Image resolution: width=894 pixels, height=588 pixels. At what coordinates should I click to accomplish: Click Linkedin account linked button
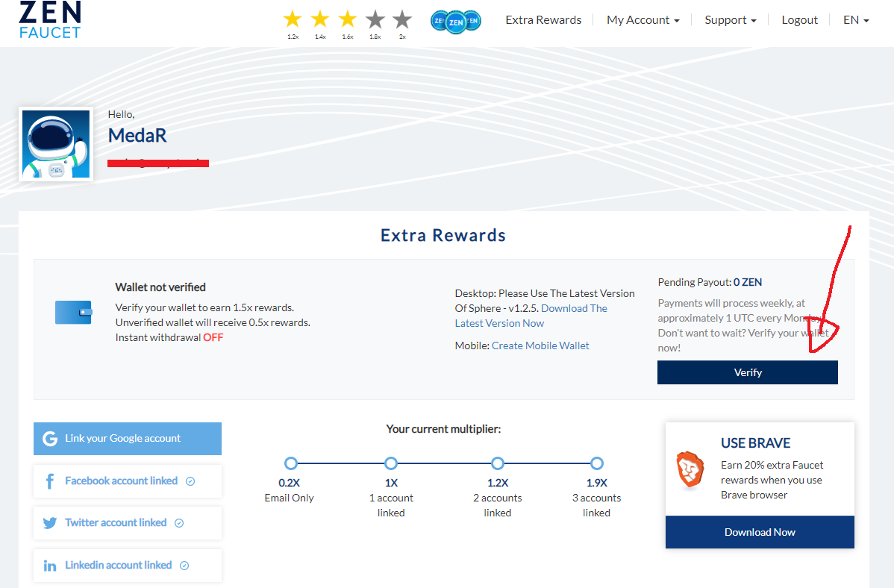[x=128, y=566]
